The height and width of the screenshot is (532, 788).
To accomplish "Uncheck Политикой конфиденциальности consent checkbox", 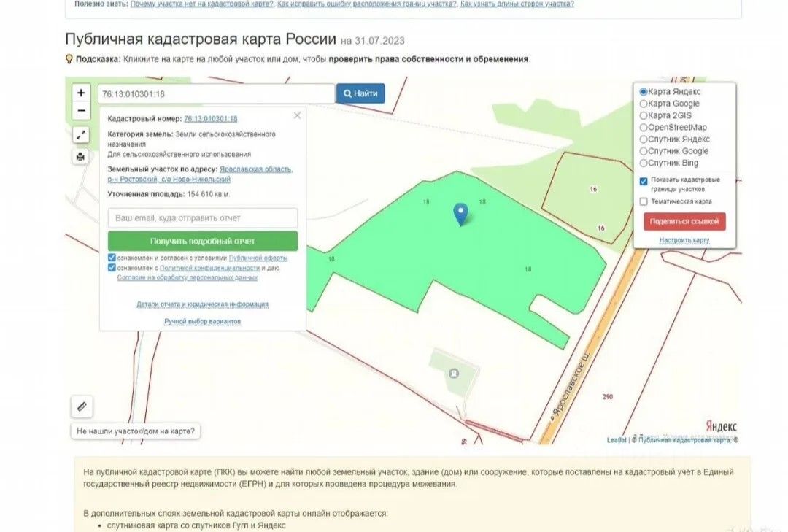I will pos(112,268).
